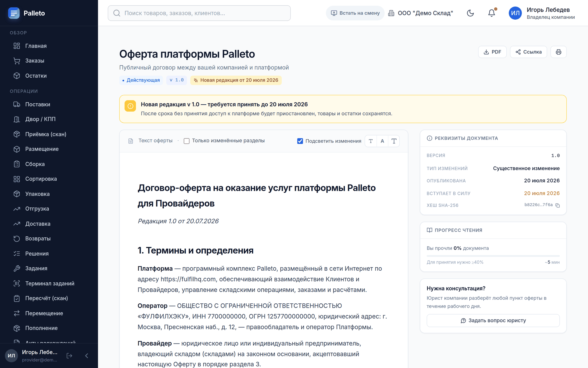This screenshot has height=368, width=588.
Task: Click the Действующая status badge
Action: click(x=141, y=80)
